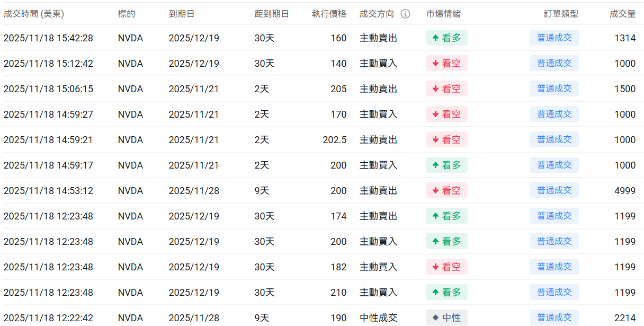Click the 中性 badge in the 12:22:42 row
This screenshot has height=326, width=644.
(446, 318)
